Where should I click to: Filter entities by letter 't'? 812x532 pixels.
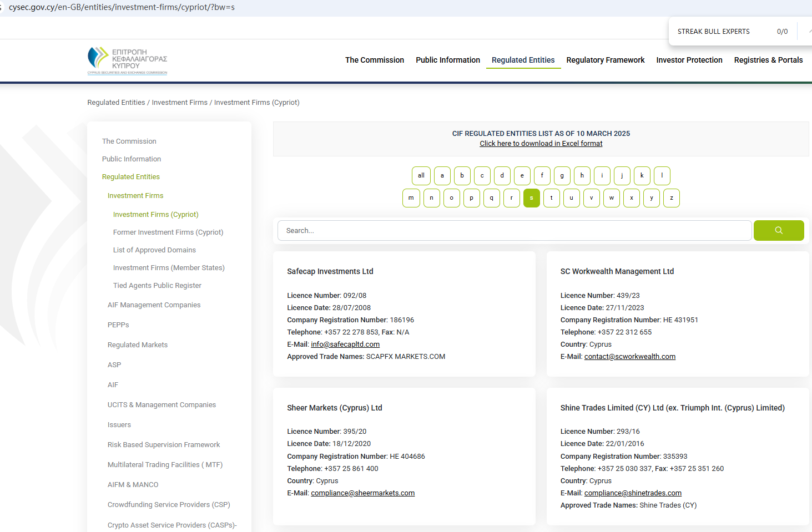point(551,198)
